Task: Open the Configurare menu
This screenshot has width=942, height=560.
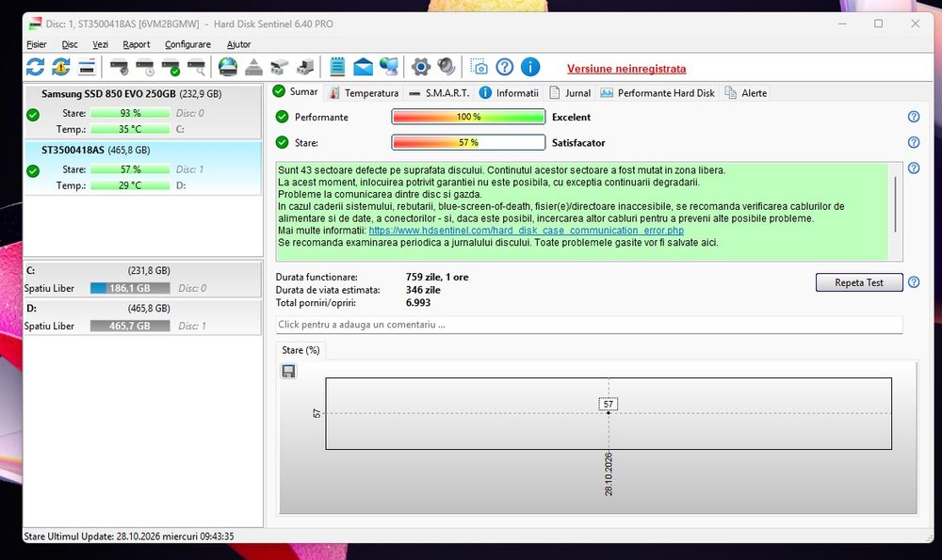Action: 187,44
